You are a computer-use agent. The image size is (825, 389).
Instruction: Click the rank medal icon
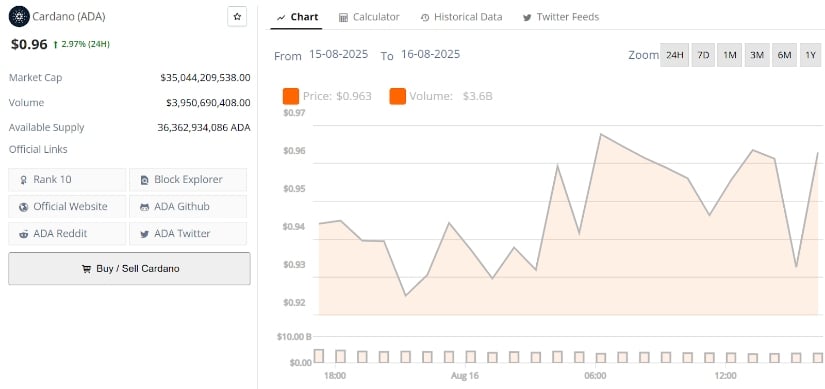pos(24,180)
